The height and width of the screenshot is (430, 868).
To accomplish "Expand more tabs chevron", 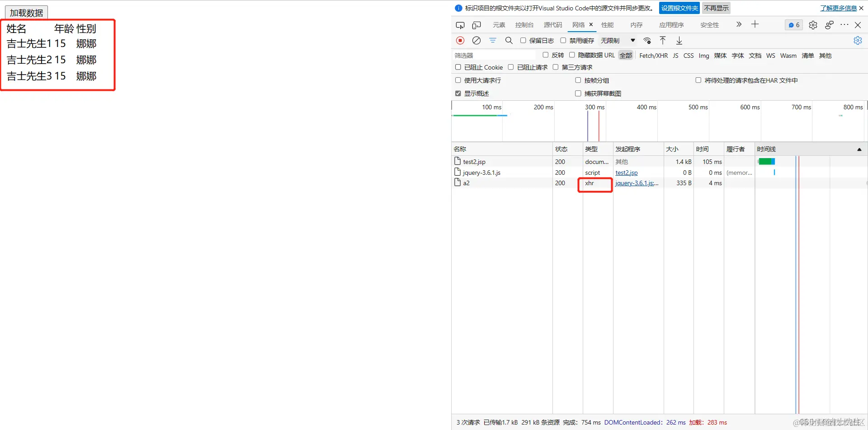I will (739, 24).
